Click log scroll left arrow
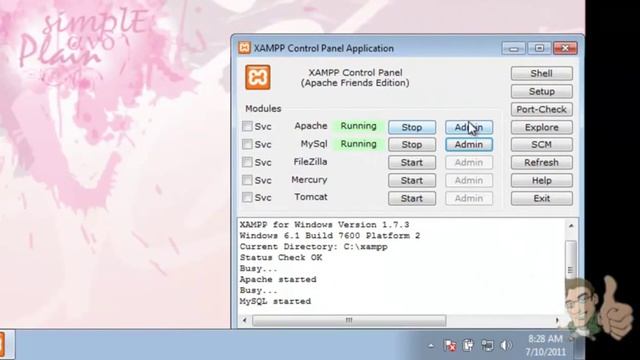 point(244,320)
